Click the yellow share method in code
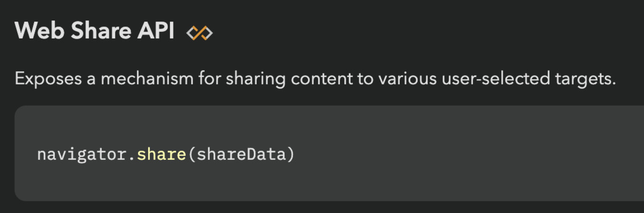 click(x=162, y=154)
